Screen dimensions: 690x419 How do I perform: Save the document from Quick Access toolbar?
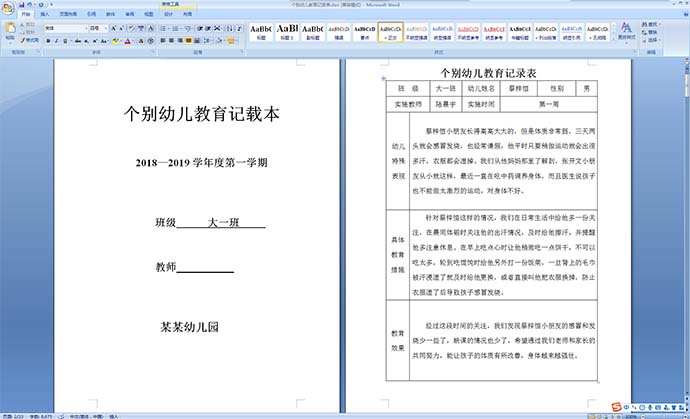tap(22, 5)
